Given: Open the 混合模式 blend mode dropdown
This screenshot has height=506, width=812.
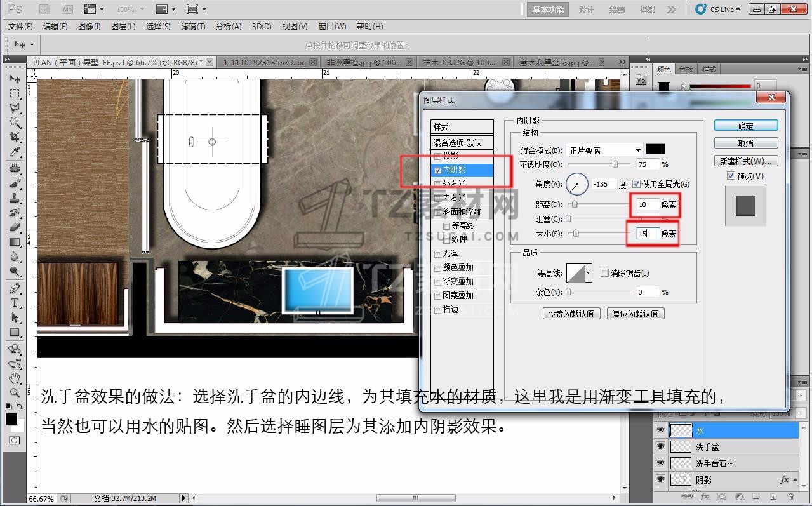Looking at the screenshot, I should pyautogui.click(x=604, y=150).
